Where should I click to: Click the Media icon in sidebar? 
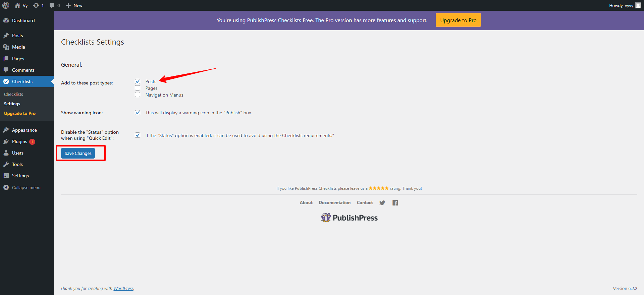tap(6, 47)
